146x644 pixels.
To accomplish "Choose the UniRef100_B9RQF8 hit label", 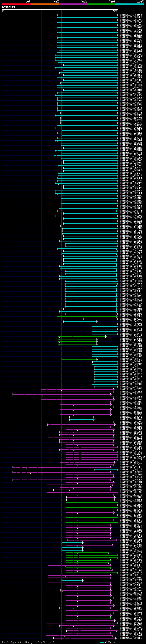I will coord(131,45).
